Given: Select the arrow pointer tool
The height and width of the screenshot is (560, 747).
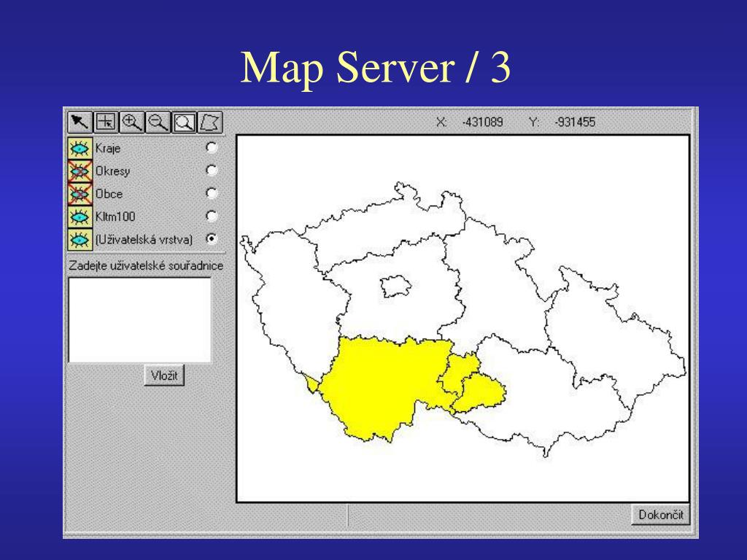Looking at the screenshot, I should tap(80, 122).
